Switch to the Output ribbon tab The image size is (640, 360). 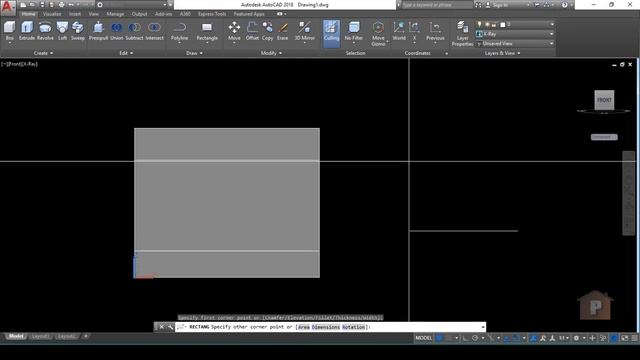pyautogui.click(x=139, y=14)
